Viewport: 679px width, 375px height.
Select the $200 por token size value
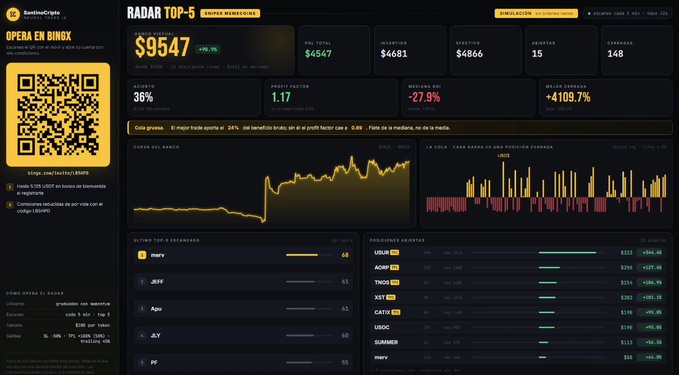pyautogui.click(x=94, y=325)
